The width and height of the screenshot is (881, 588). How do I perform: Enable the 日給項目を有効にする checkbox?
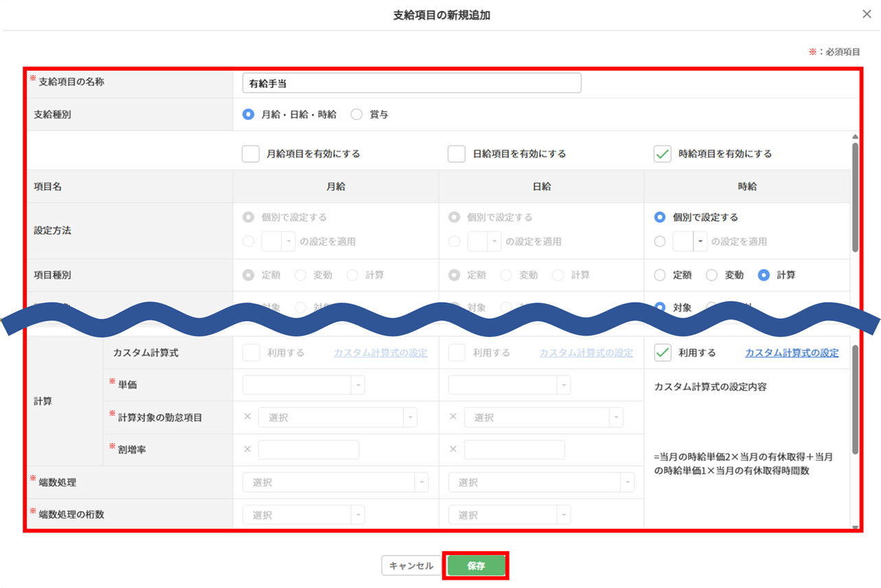point(457,154)
